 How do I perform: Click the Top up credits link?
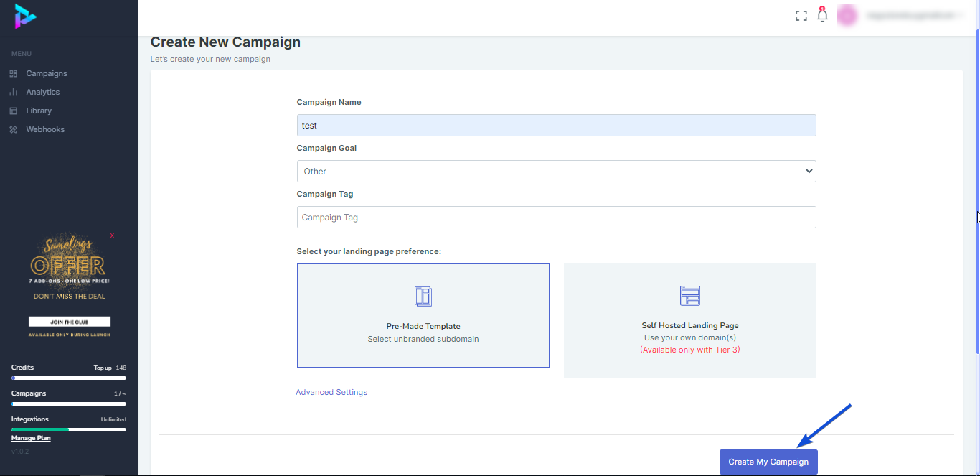103,368
